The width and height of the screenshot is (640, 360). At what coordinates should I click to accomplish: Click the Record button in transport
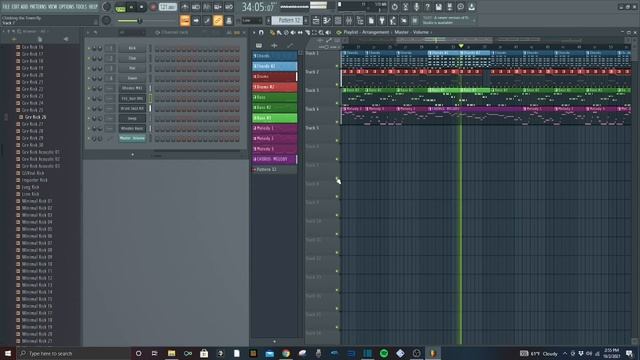tap(153, 7)
